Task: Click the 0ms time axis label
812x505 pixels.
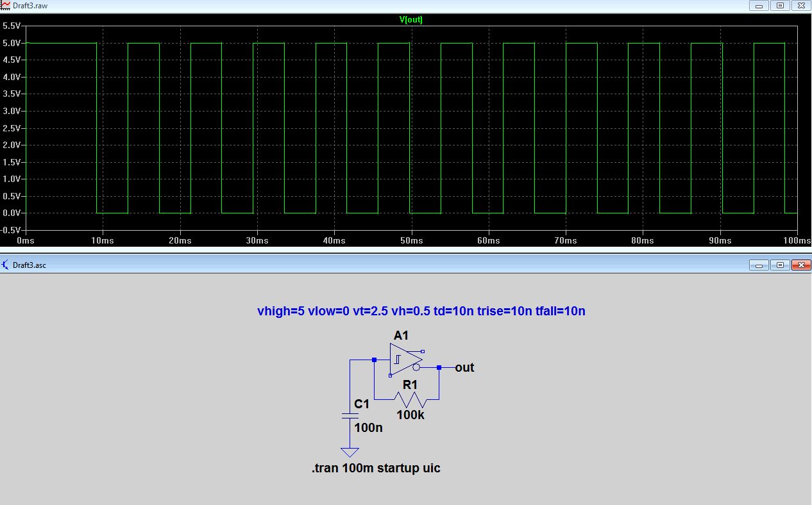Action: pos(26,240)
